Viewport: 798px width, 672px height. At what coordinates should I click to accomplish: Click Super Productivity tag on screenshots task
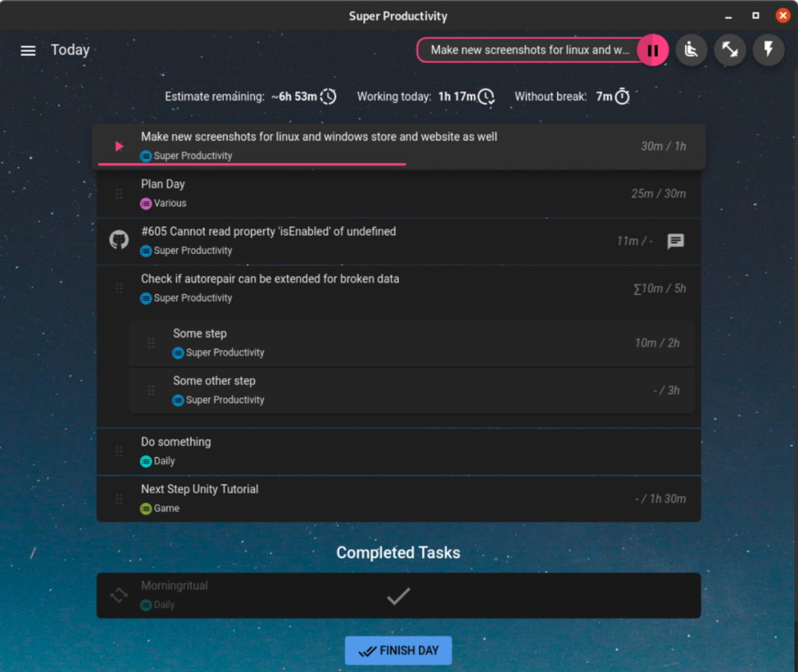(186, 156)
